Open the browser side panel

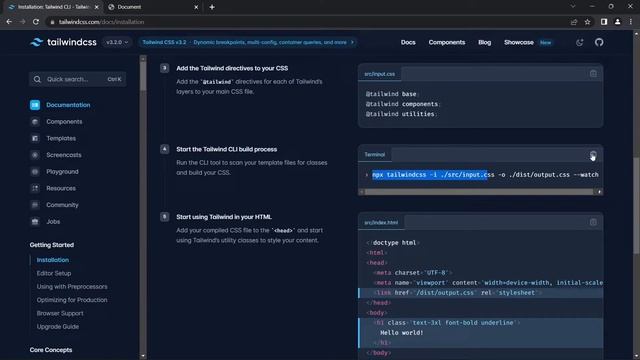604,22
